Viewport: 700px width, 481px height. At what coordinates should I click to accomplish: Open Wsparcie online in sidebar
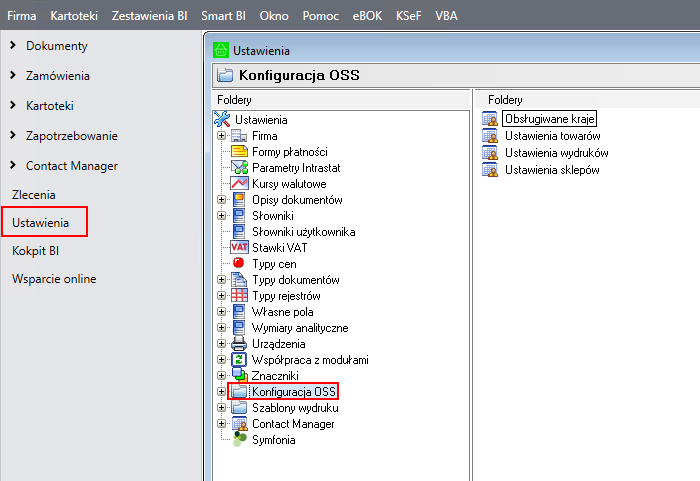(x=54, y=279)
